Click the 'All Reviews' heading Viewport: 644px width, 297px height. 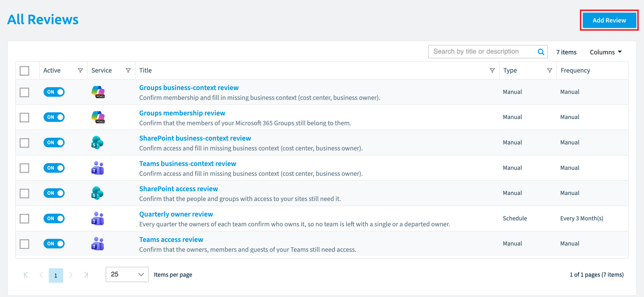point(43,19)
